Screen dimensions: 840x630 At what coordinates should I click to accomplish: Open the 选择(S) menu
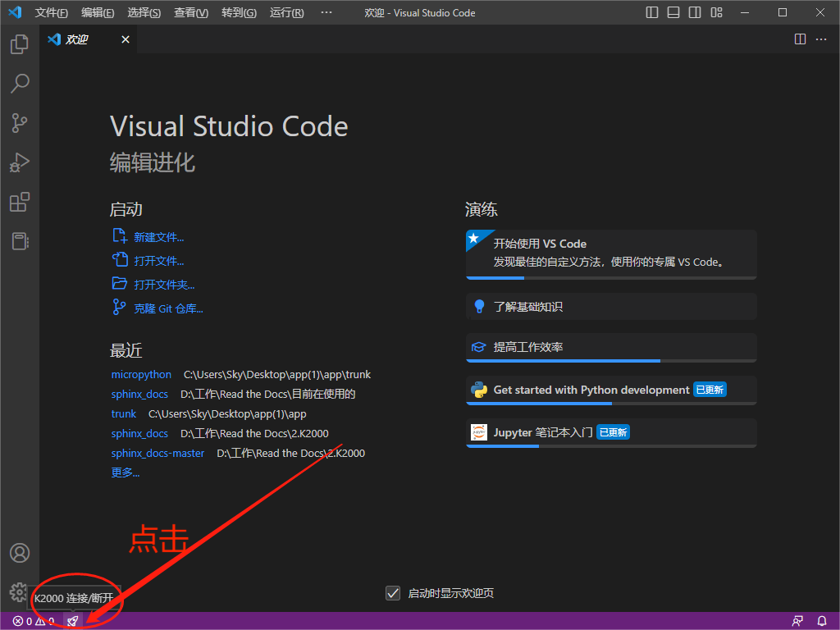pos(144,12)
